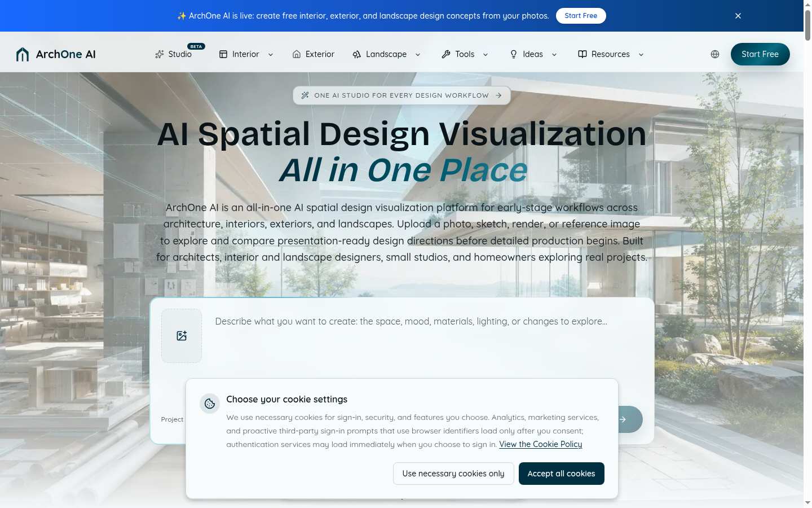Click the Start Free button in the navbar
Image resolution: width=812 pixels, height=508 pixels.
click(x=760, y=54)
